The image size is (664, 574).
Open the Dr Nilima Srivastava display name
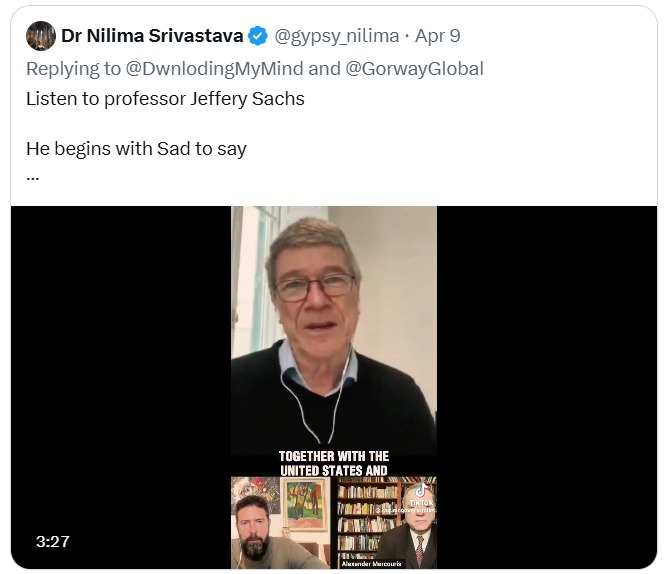152,36
